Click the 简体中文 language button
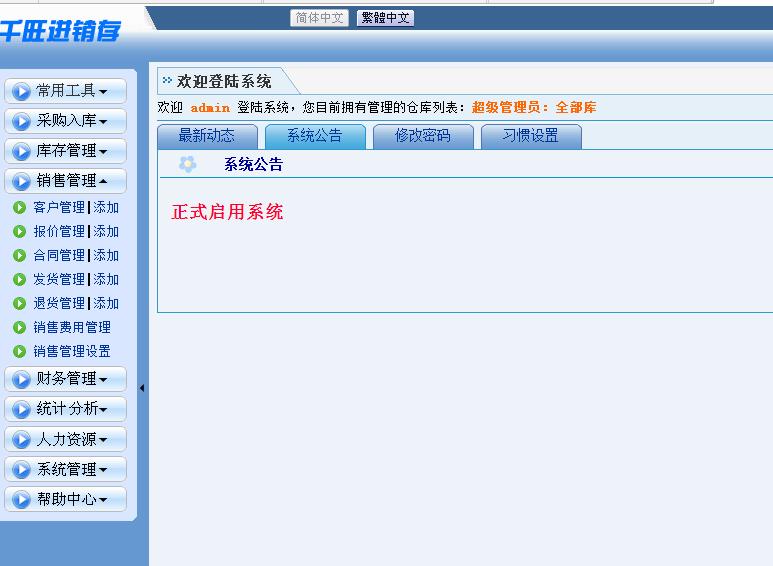 click(x=319, y=18)
